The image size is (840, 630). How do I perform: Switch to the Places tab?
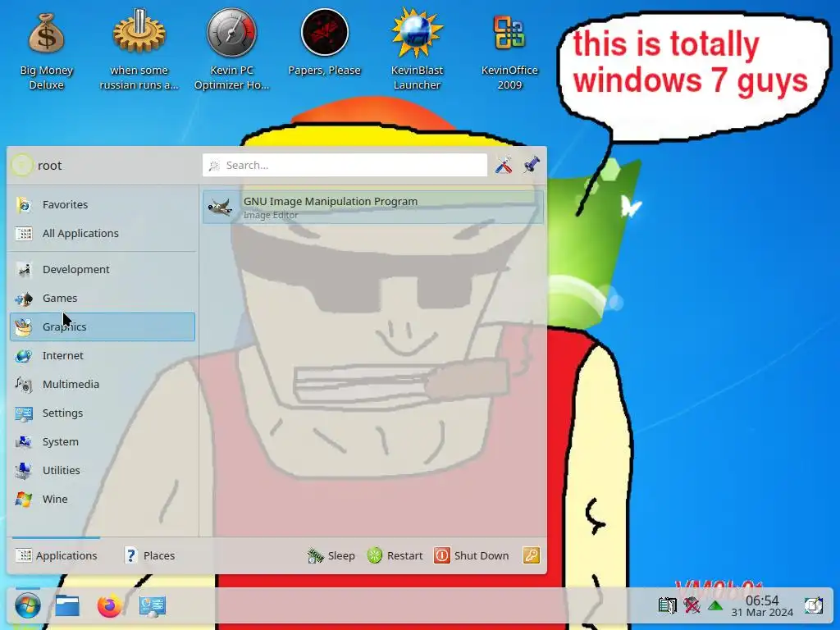pos(149,555)
